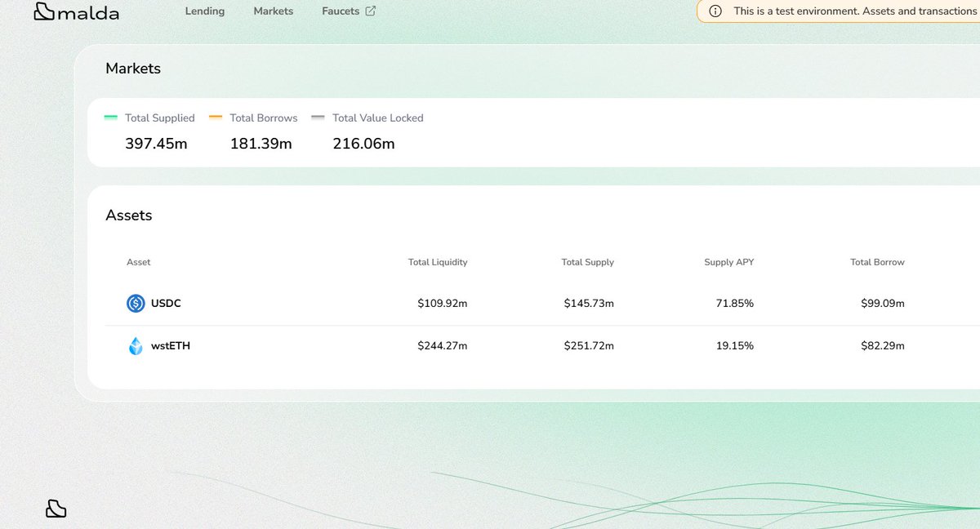Switch to the Markets navigation item
980x529 pixels.
click(273, 11)
